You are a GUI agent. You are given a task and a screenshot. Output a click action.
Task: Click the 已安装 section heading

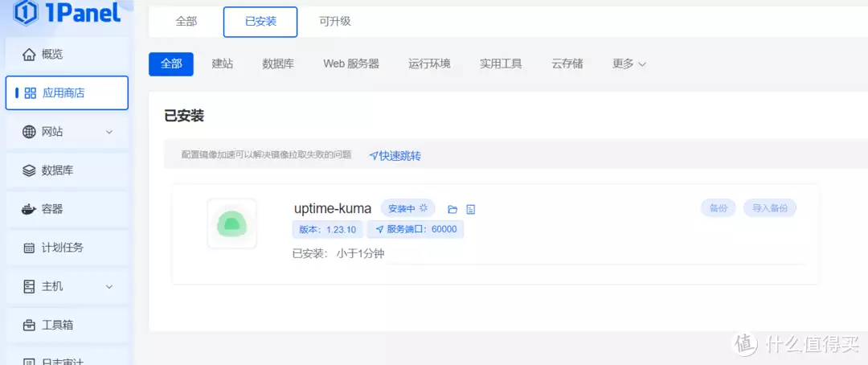click(x=184, y=117)
